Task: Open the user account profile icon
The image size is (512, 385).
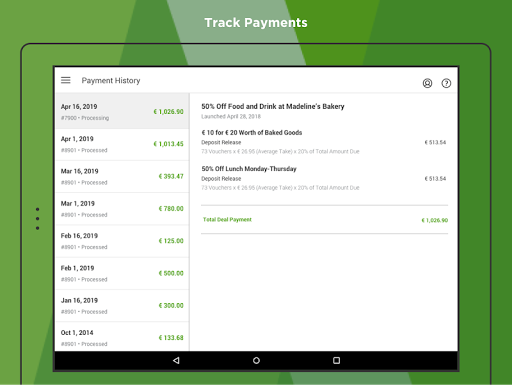Action: pos(427,83)
